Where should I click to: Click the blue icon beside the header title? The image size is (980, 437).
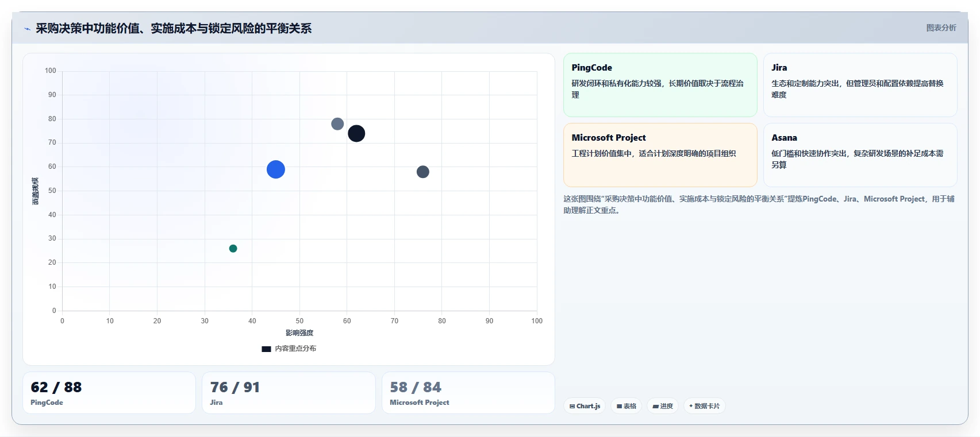27,29
